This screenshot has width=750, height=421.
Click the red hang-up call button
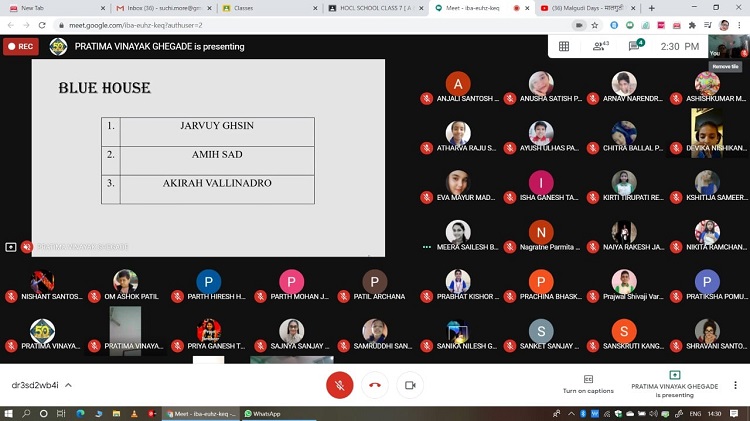pos(375,385)
